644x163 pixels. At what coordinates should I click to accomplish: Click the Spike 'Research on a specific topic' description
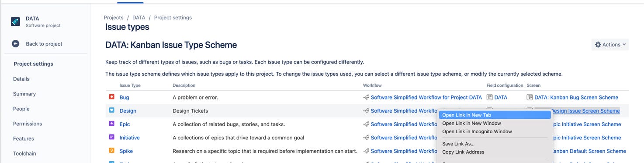(x=265, y=151)
